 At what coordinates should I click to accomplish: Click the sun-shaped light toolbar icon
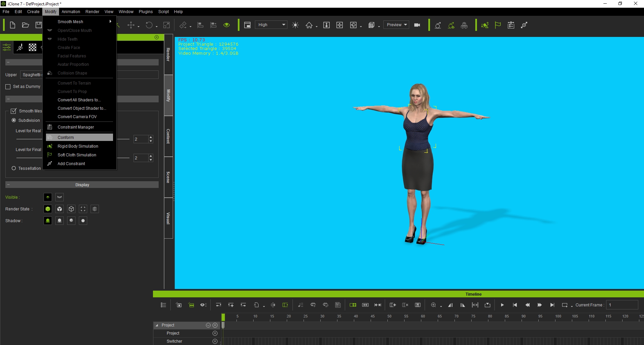click(295, 25)
